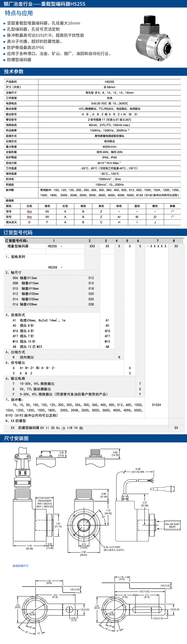Click the 特点与应用 heading
Screen dimensions: 187x644
point(19,13)
